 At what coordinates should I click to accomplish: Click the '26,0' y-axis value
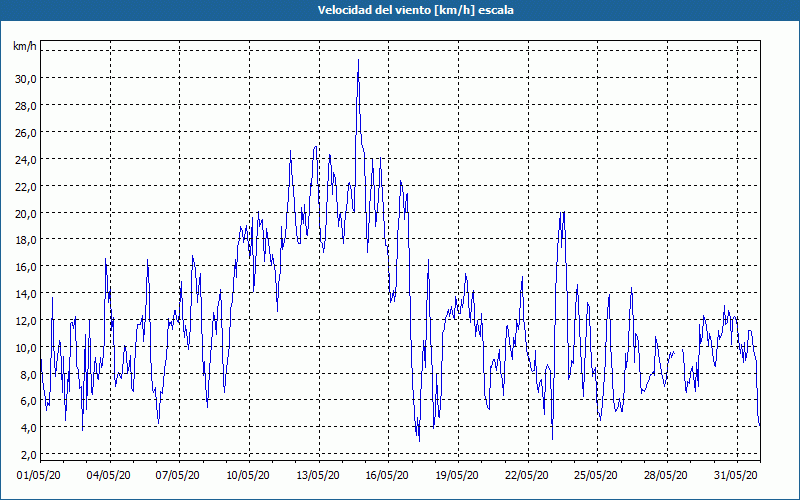26,133
